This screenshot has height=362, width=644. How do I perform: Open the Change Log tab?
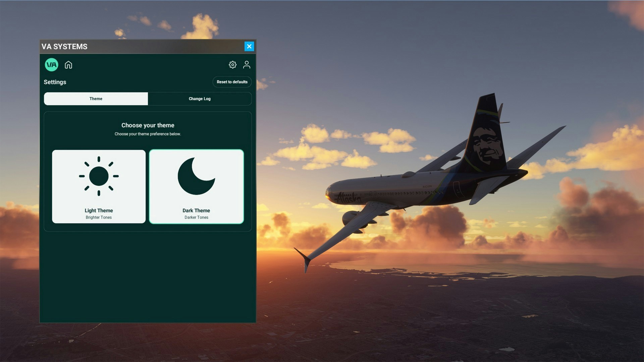(x=200, y=99)
